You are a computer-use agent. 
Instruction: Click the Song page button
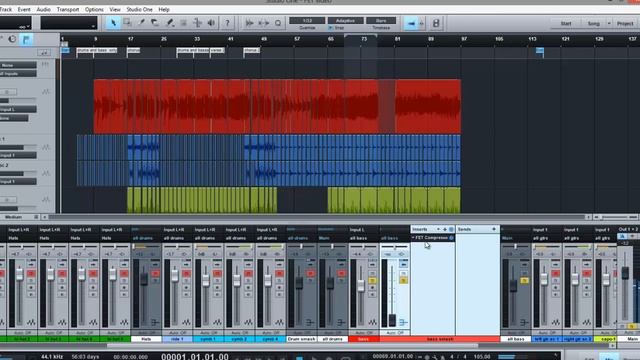tap(593, 24)
